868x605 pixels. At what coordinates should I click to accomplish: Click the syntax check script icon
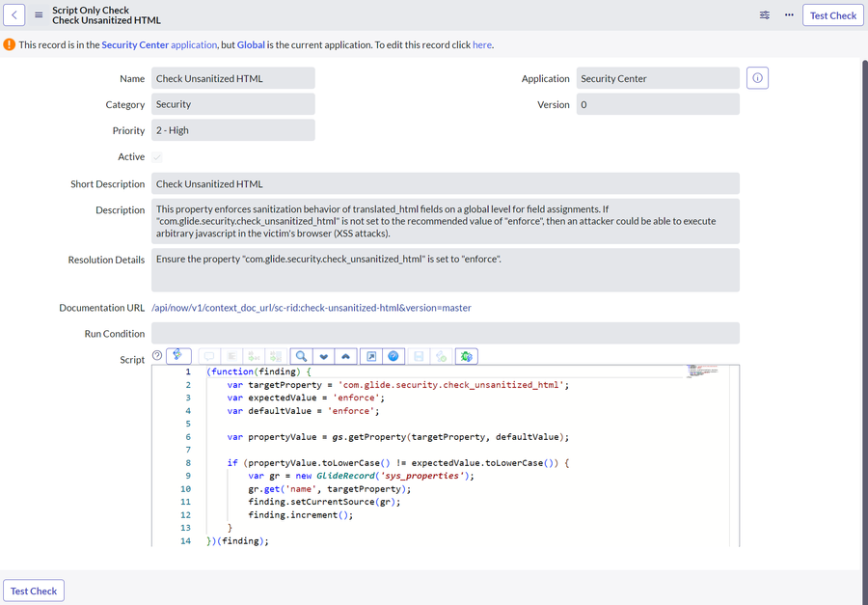[x=441, y=356]
